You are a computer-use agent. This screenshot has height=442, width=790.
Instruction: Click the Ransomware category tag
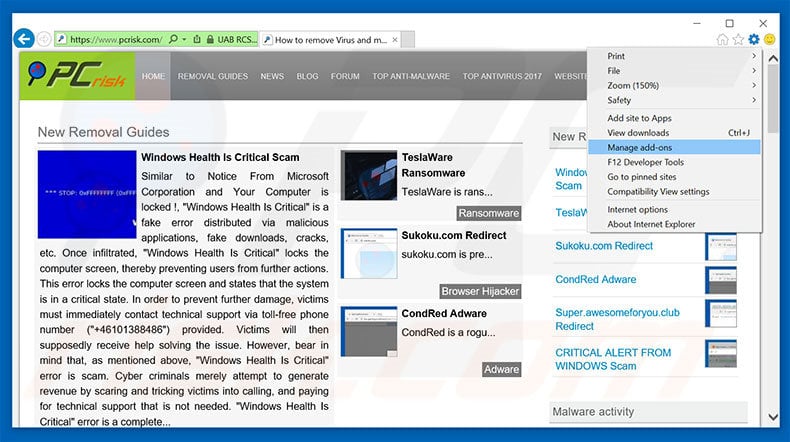click(x=489, y=213)
